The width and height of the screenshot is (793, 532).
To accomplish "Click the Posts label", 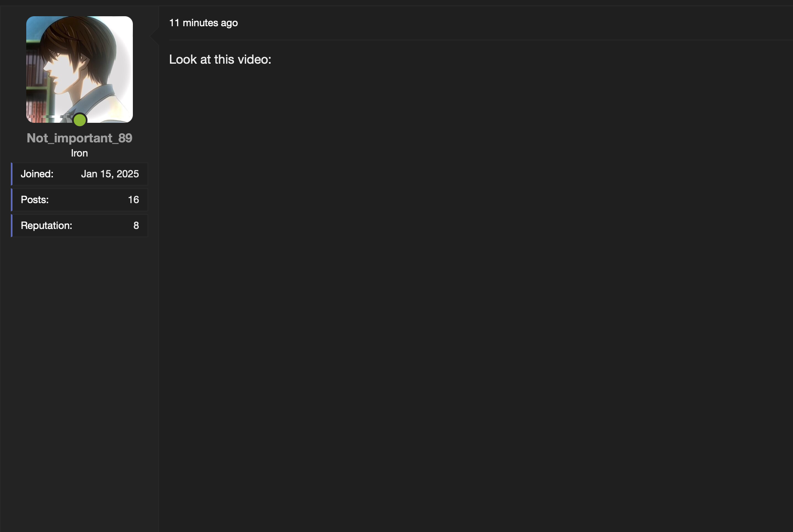I will click(x=35, y=200).
